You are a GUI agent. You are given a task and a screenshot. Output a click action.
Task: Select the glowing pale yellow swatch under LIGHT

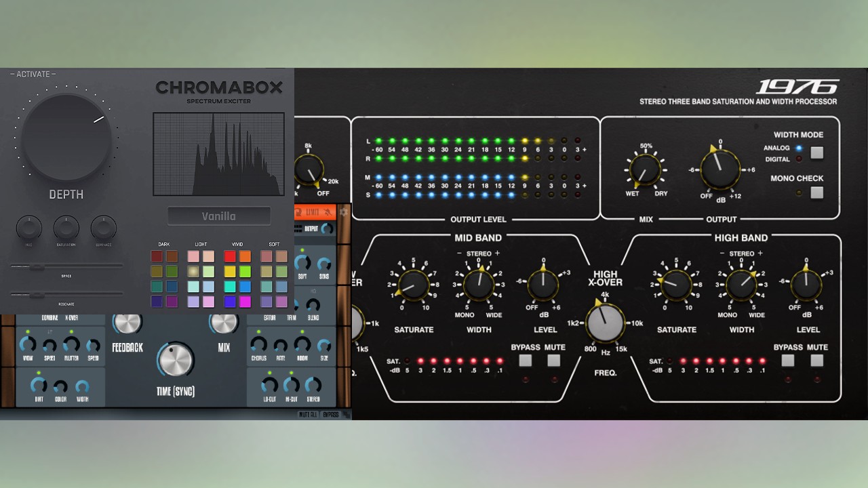tap(193, 272)
